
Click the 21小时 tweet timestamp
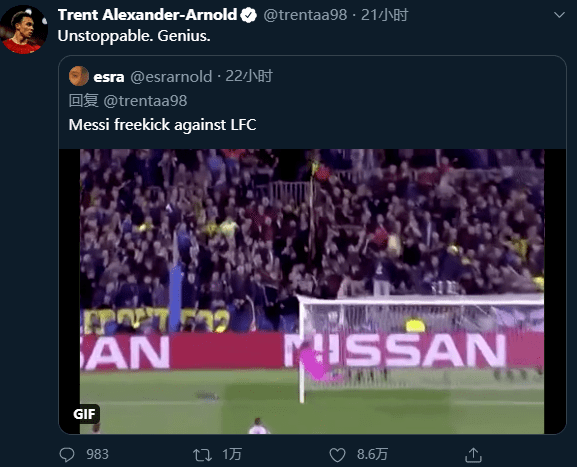pyautogui.click(x=385, y=15)
